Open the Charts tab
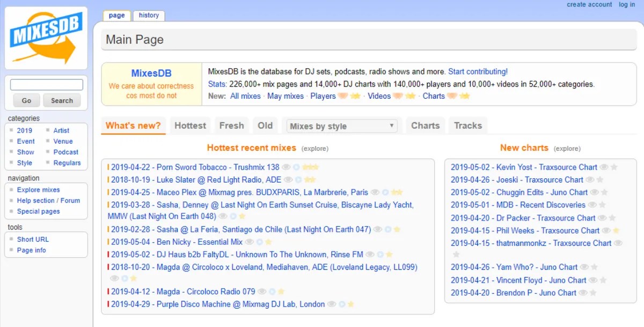 coord(425,126)
